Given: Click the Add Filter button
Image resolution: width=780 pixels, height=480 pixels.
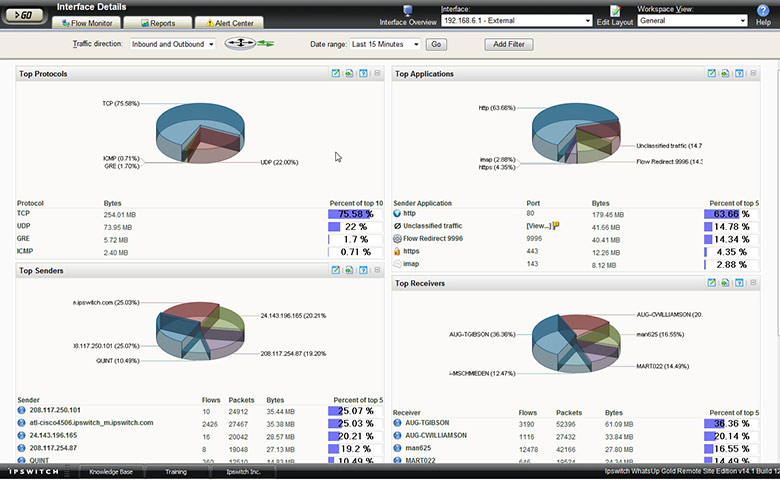Looking at the screenshot, I should click(x=508, y=44).
